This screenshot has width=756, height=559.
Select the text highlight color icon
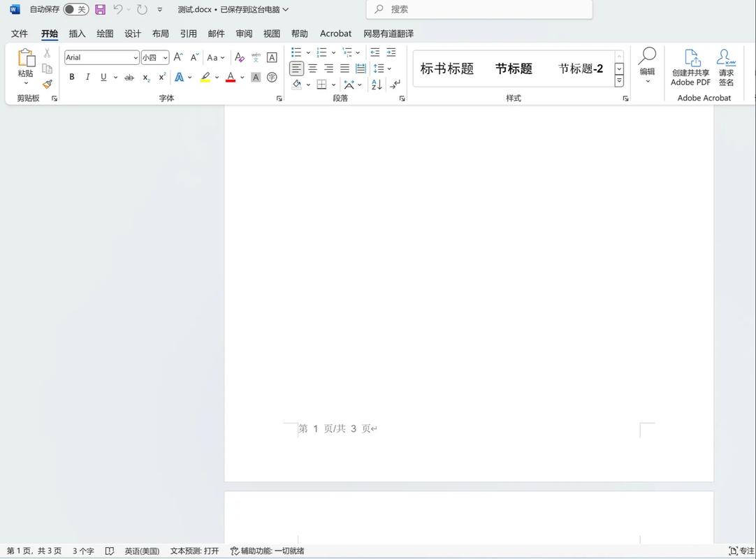coord(205,77)
